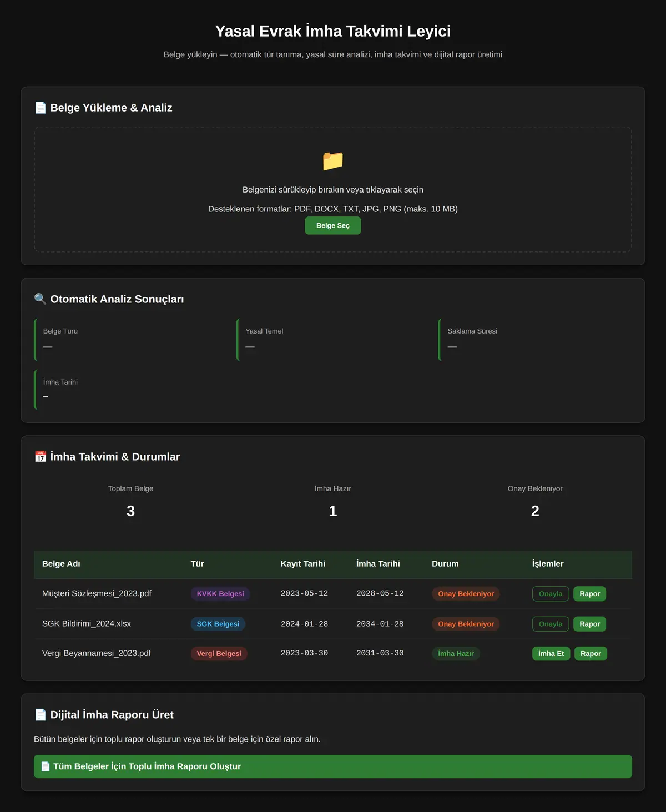Screen dimensions: 666x812
Task: Click the Onay Bekleniyor summary count card
Action: pyautogui.click(x=535, y=503)
